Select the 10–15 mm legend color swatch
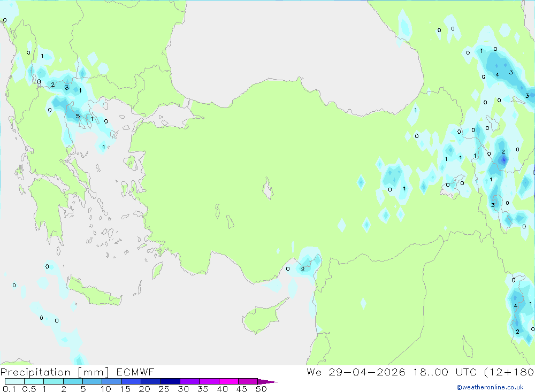535x392 pixels. (112, 381)
